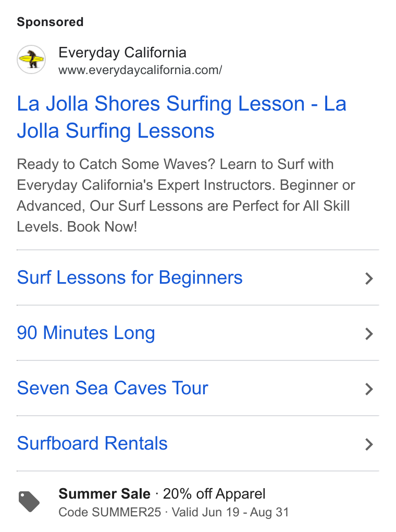Tap the chevron next to Seven Sea Caves Tour
Viewport: 396px width, 532px height.
[x=369, y=389]
